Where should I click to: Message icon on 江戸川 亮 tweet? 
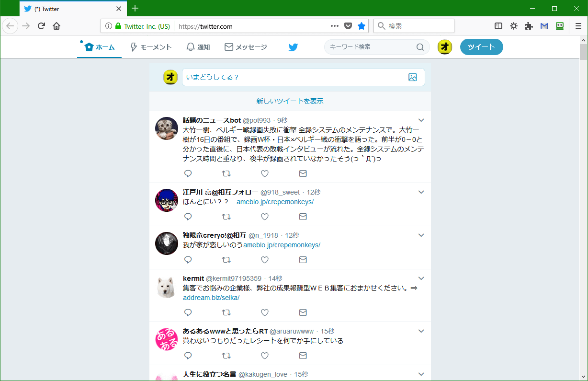[303, 217]
